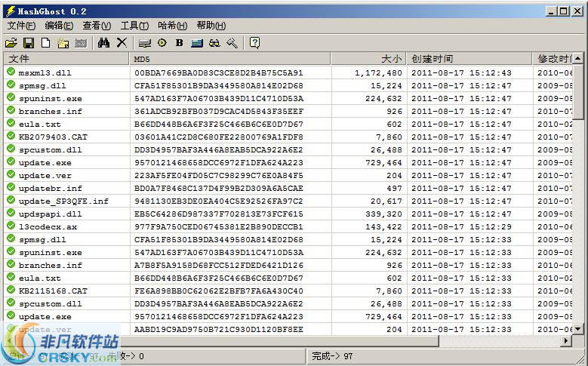Click the yellow disc toolbar icon
Image resolution: width=588 pixels, height=366 pixels.
coord(162,43)
